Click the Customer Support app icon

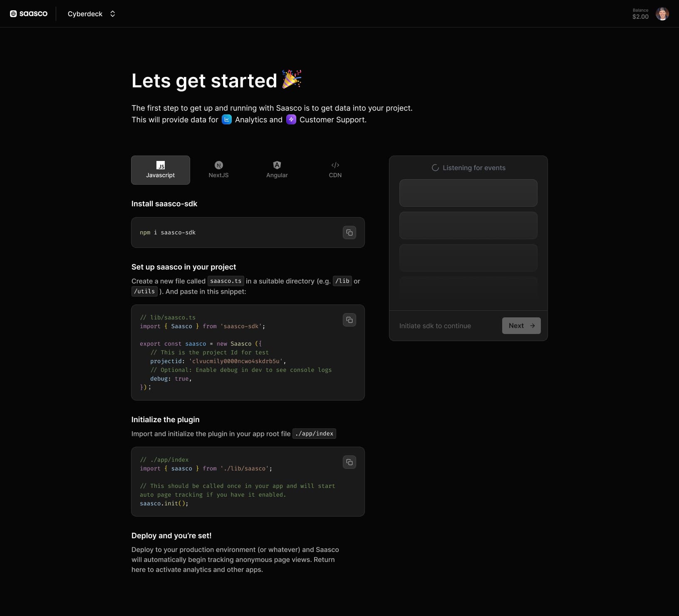(x=291, y=120)
